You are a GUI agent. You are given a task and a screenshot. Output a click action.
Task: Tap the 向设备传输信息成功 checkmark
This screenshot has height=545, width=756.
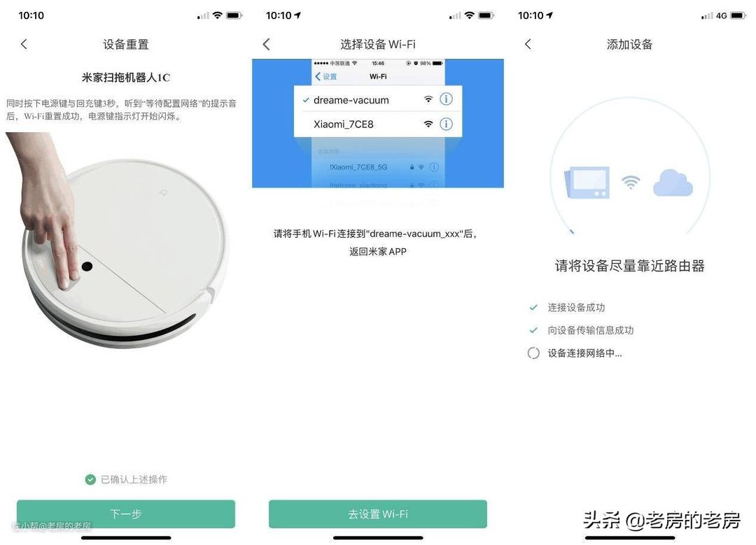coord(533,330)
